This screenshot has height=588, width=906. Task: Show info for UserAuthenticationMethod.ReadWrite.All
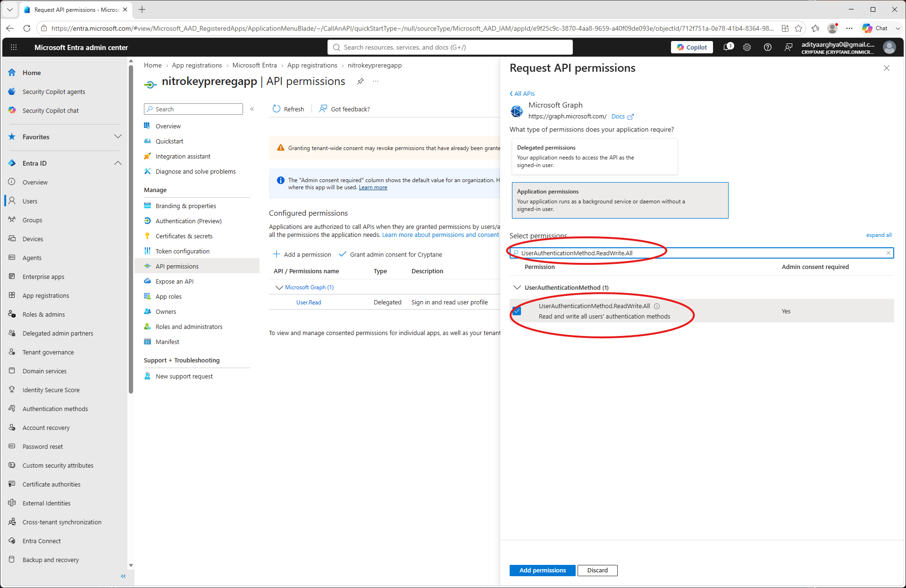tap(657, 306)
